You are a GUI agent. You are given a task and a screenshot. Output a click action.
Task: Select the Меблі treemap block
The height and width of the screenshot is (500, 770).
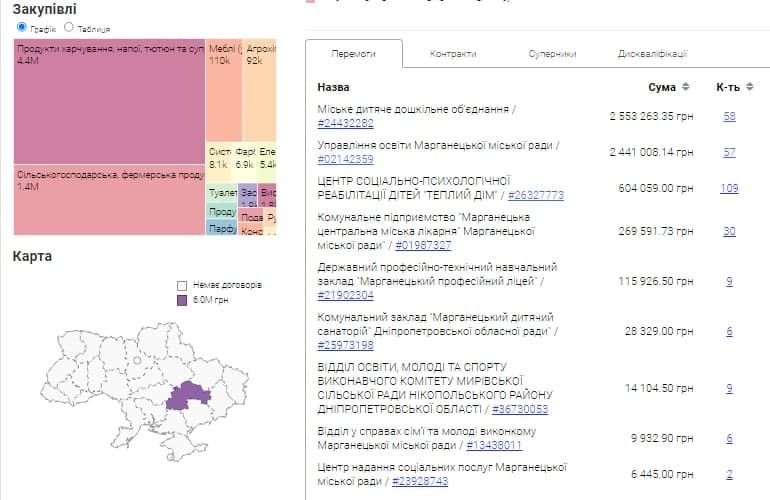[224, 90]
